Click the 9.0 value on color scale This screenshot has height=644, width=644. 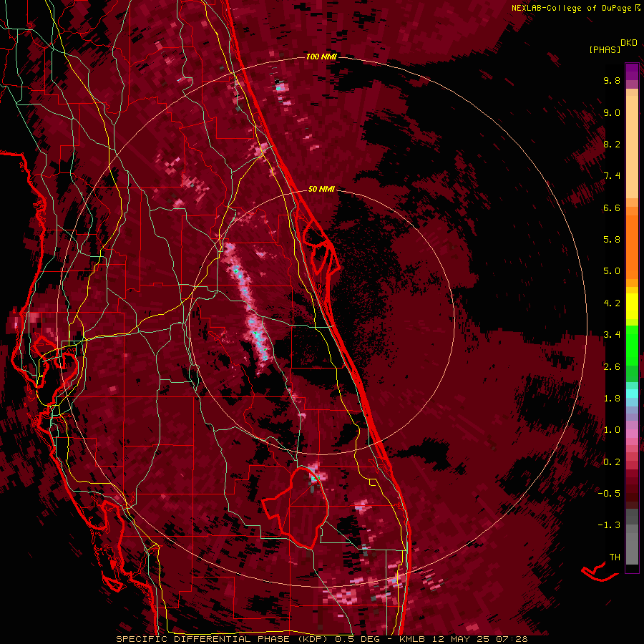612,112
